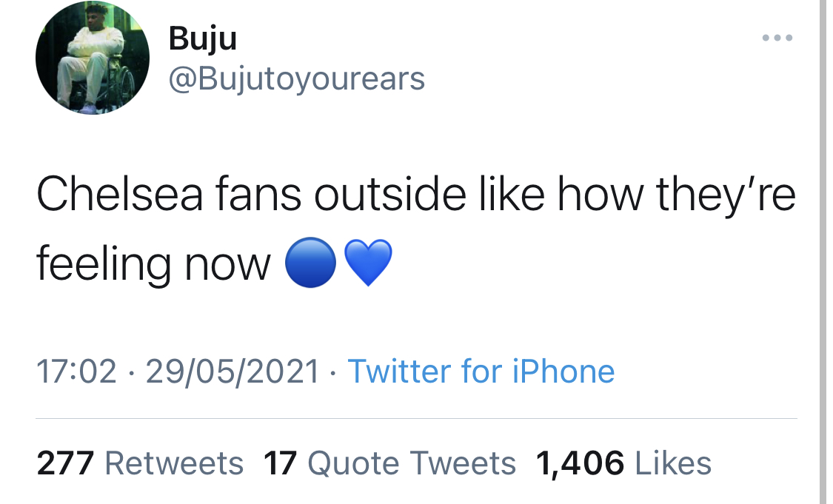The image size is (833, 504).
Task: Open the Quote Tweets list
Action: pos(411,463)
